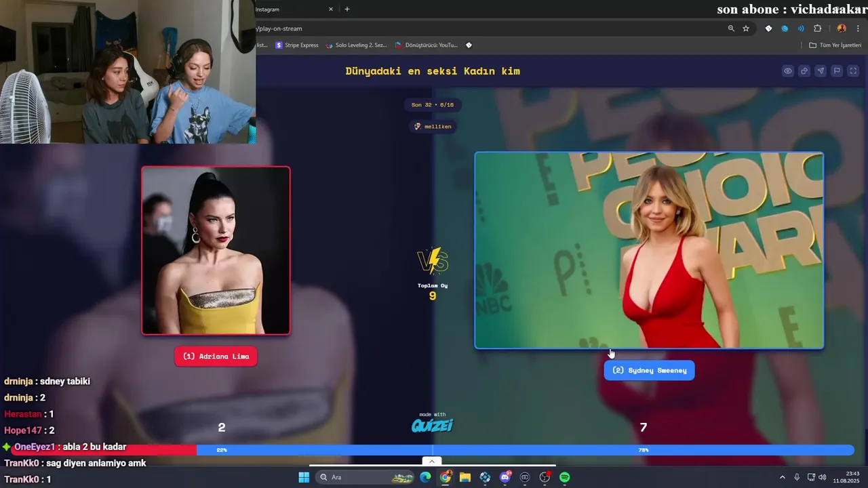
Task: Open the round dark link-icon app on taskbar
Action: [525, 477]
